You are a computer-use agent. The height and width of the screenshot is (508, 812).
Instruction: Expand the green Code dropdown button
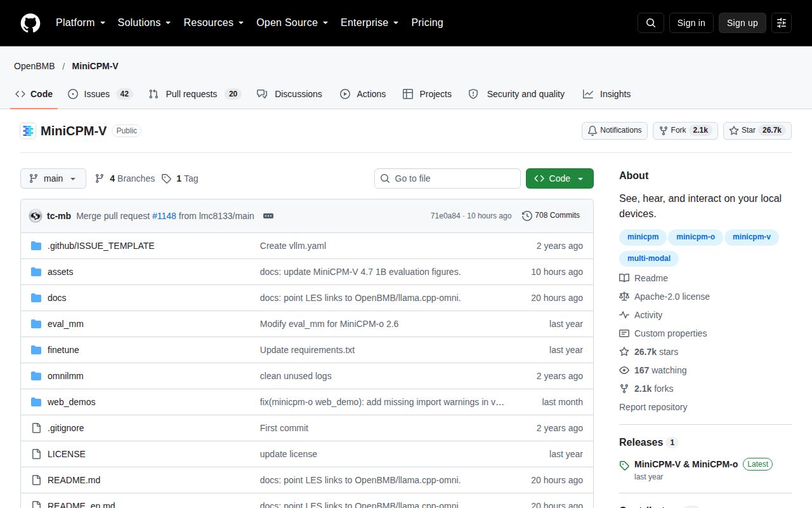(x=560, y=178)
